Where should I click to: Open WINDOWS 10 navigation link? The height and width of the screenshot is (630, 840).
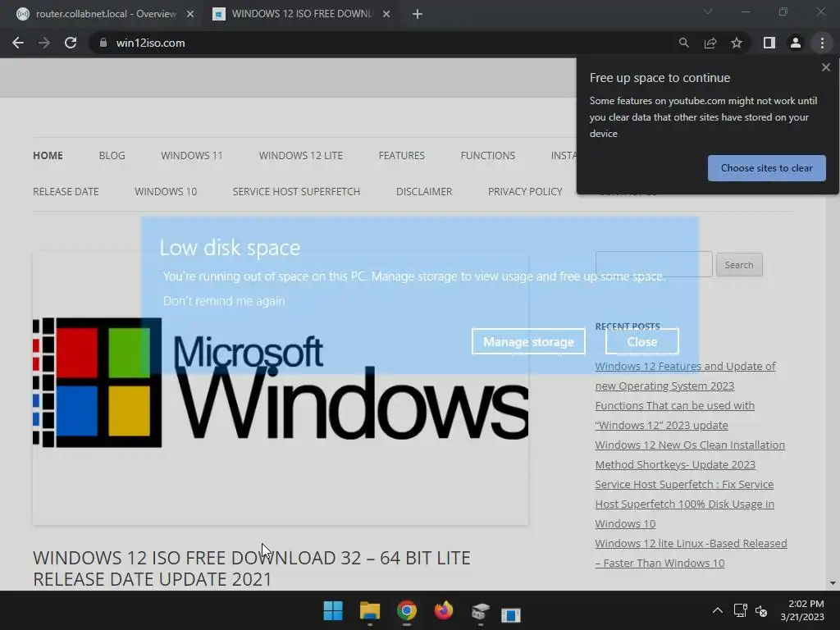click(x=166, y=192)
